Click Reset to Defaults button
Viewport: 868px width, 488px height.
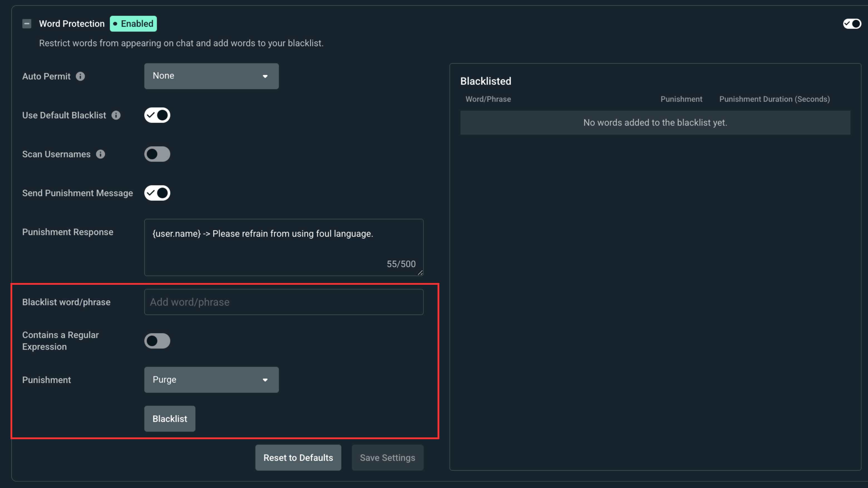[x=298, y=458]
